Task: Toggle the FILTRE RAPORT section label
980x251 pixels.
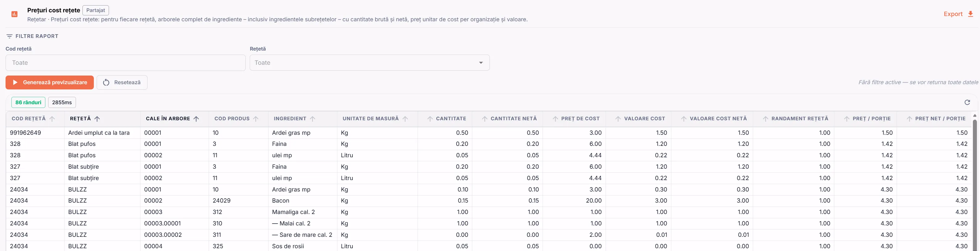Action: pos(37,36)
